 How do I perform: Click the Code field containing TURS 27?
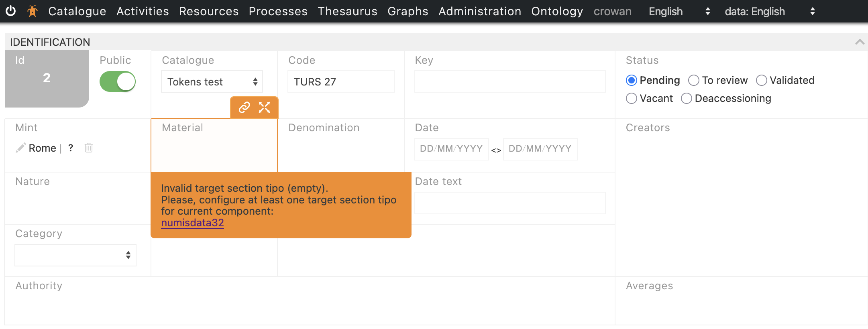point(341,81)
